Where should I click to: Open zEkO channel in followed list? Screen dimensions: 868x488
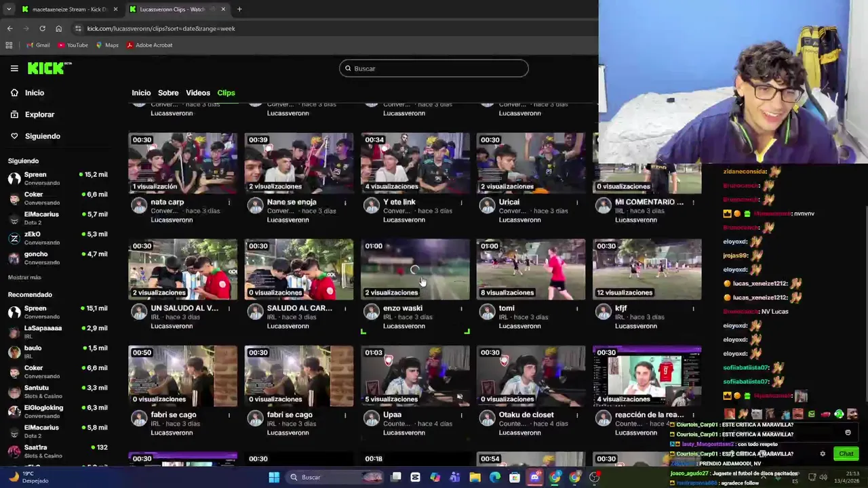click(57, 238)
